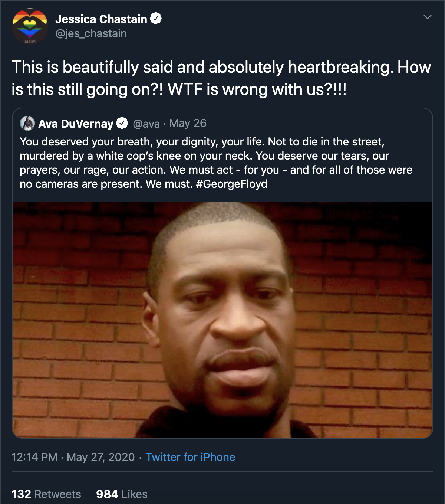The image size is (445, 504).
Task: Click the @ava handle in quoted tweet
Action: pyautogui.click(x=146, y=124)
